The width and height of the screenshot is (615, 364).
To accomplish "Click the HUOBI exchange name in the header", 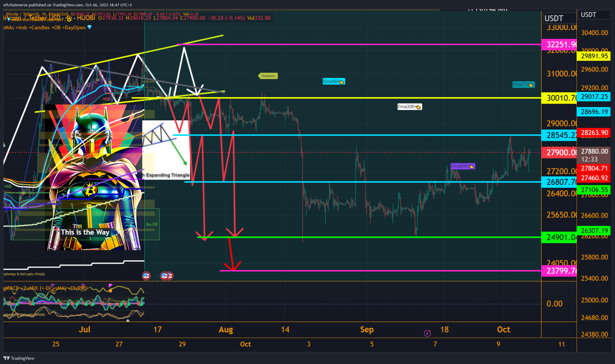I will 86,18.
